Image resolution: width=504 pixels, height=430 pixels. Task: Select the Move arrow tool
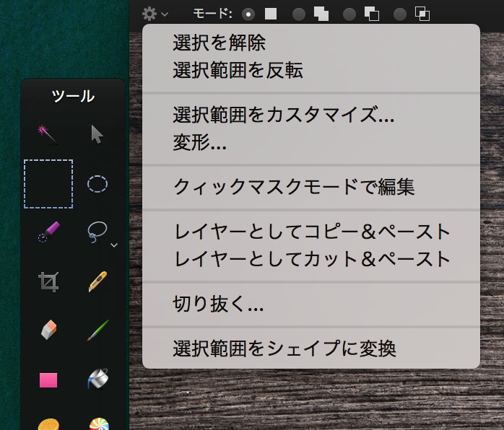(x=97, y=133)
